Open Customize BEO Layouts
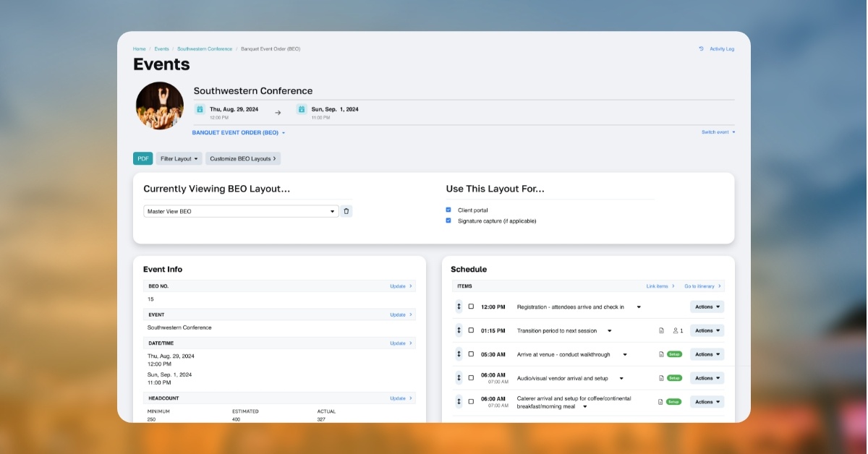The image size is (868, 454). 243,158
